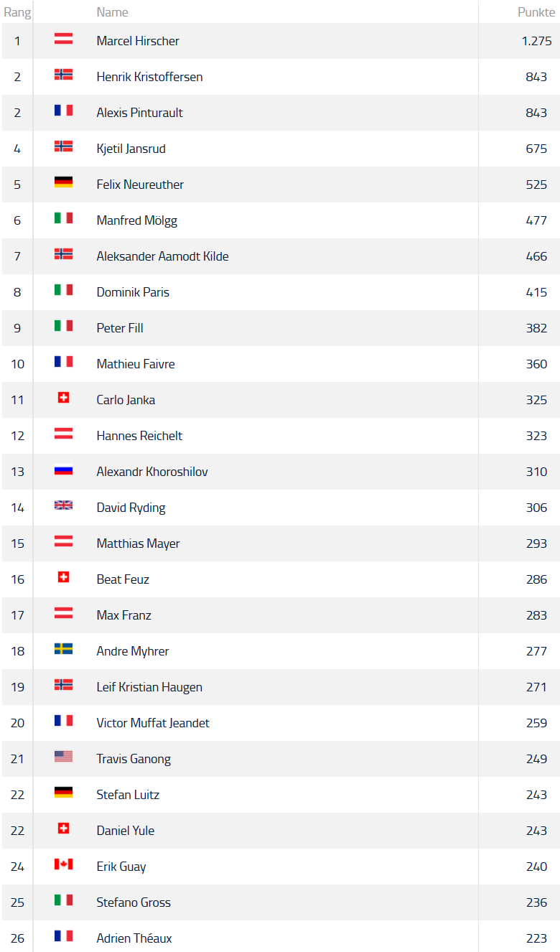Viewport: 560px width, 952px height.
Task: Click the 1.275 points value for Hirscher
Action: click(x=536, y=41)
